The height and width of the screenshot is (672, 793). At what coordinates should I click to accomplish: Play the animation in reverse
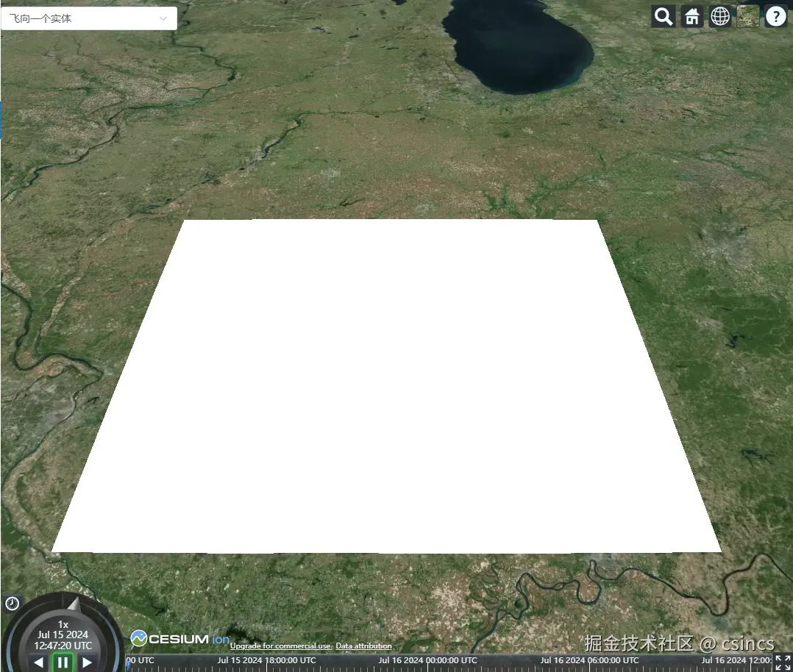(38, 662)
